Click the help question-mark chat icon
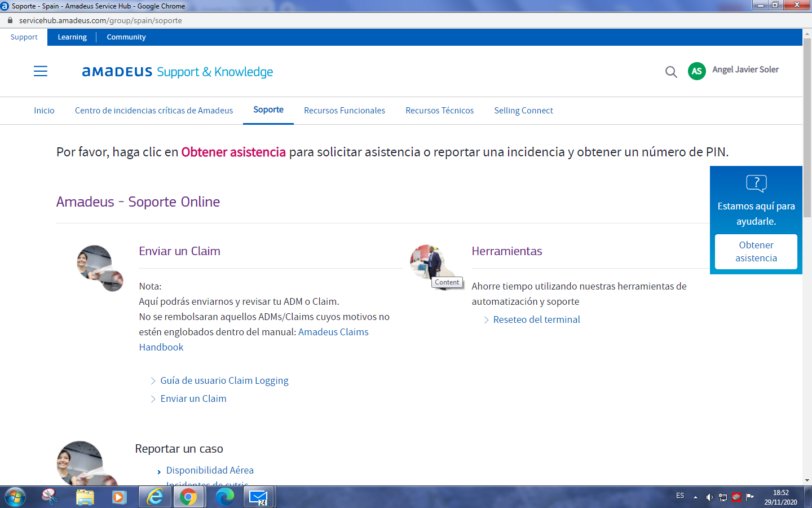 point(756,183)
